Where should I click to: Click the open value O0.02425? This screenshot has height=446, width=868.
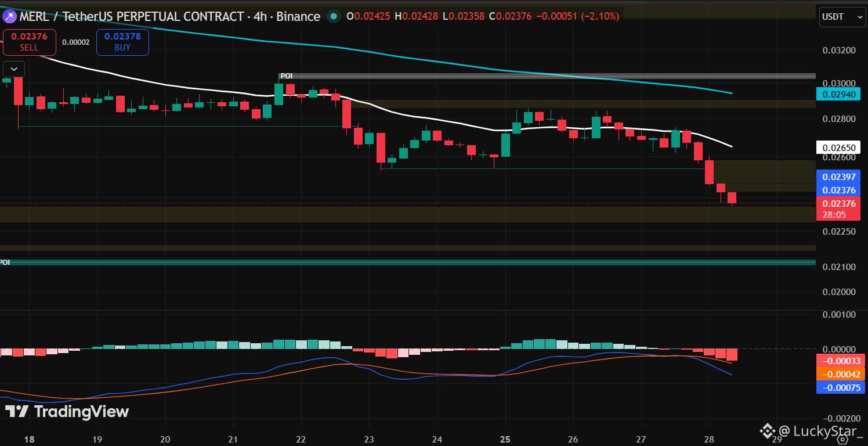click(x=368, y=17)
